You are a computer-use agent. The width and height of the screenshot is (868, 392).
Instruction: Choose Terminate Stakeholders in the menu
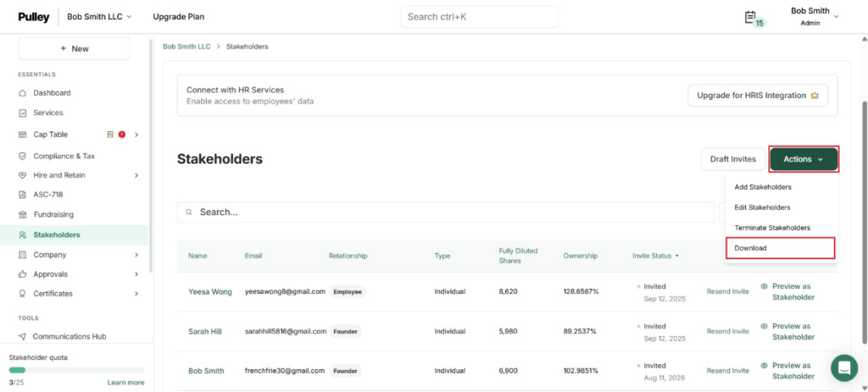pos(772,228)
